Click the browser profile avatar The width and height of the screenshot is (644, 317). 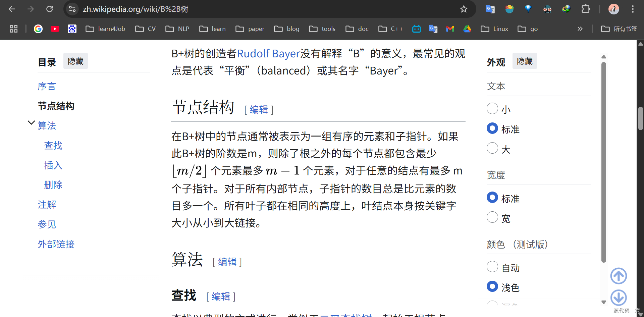tap(613, 9)
